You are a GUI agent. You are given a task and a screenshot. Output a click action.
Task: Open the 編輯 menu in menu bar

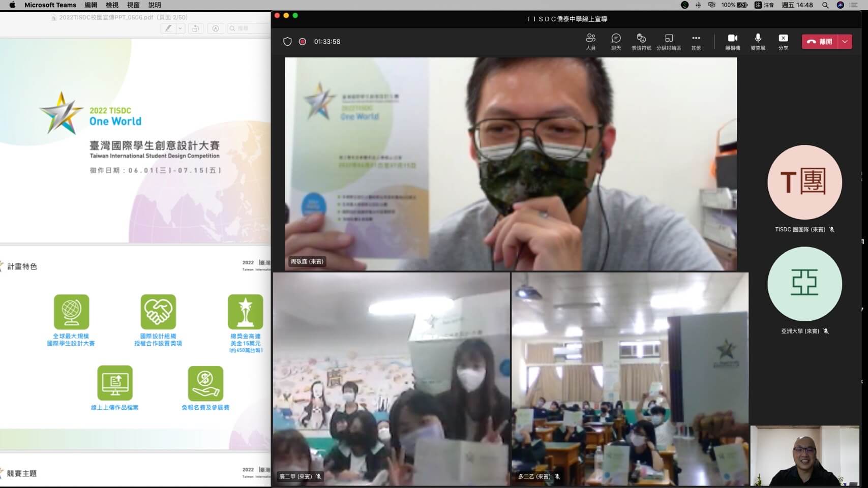click(91, 5)
